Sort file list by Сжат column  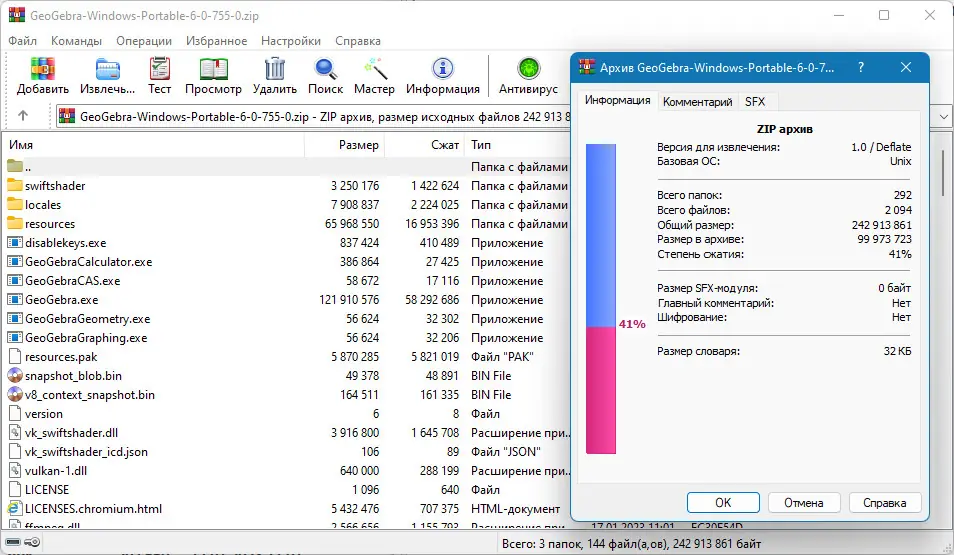click(424, 145)
